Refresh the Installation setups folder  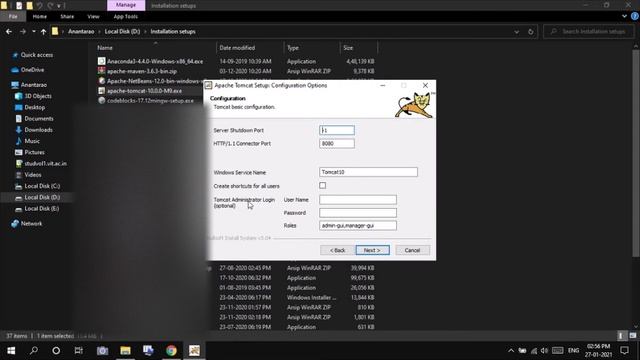click(x=531, y=31)
